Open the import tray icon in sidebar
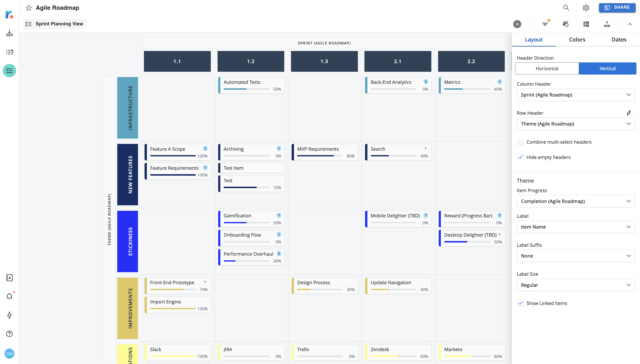 click(9, 33)
